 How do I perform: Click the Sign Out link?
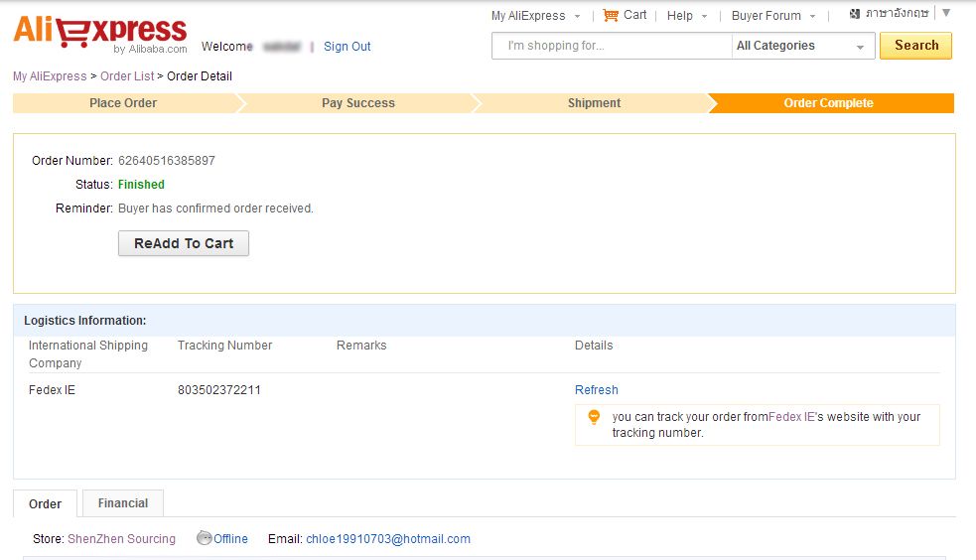click(347, 47)
